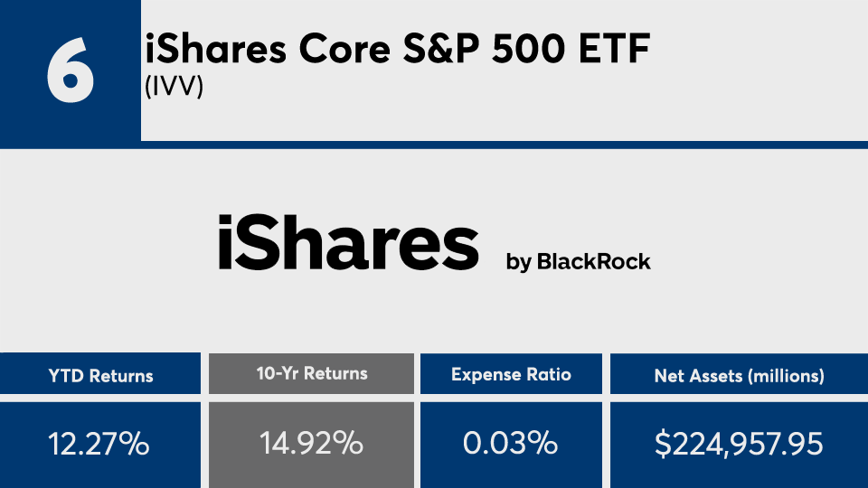
Task: Click the 0.03% expense ratio value
Action: coord(512,445)
